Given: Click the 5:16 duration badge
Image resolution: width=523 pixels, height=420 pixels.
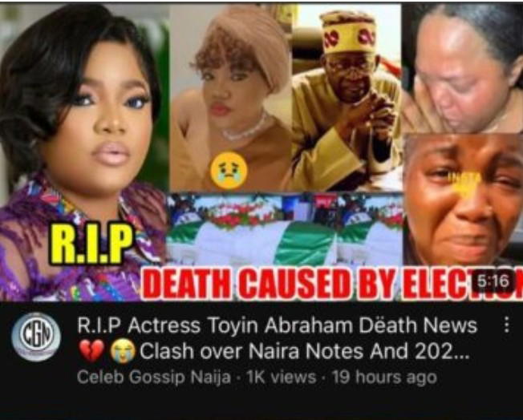Looking at the screenshot, I should click(493, 281).
